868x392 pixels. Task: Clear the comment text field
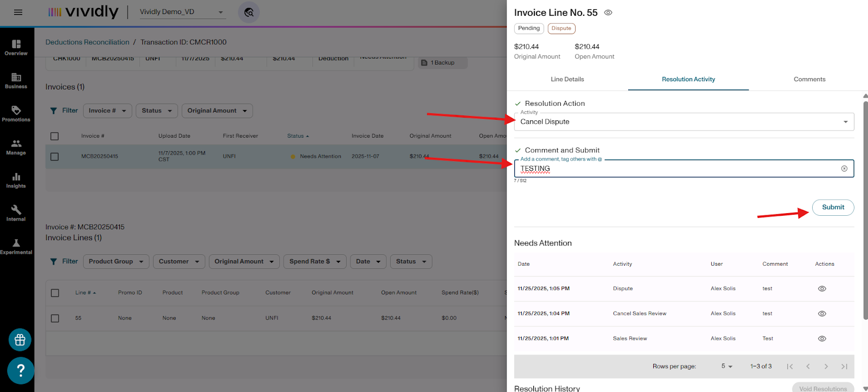click(844, 169)
